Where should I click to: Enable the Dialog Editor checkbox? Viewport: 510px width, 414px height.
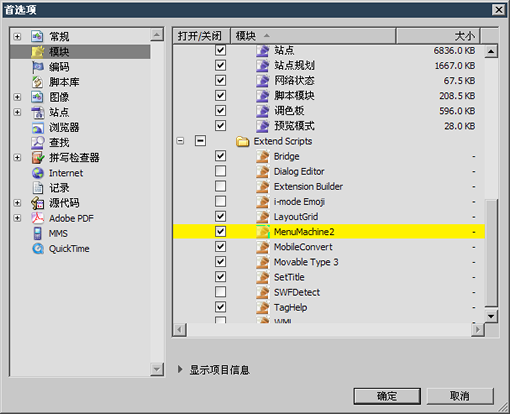(x=220, y=171)
